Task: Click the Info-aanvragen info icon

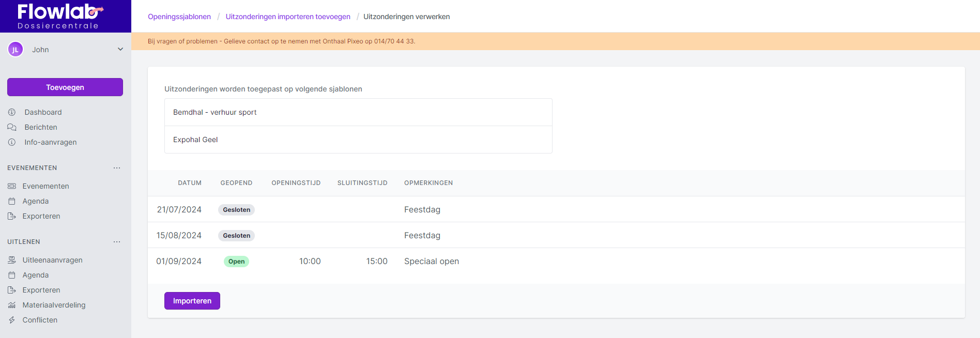Action: (x=12, y=142)
